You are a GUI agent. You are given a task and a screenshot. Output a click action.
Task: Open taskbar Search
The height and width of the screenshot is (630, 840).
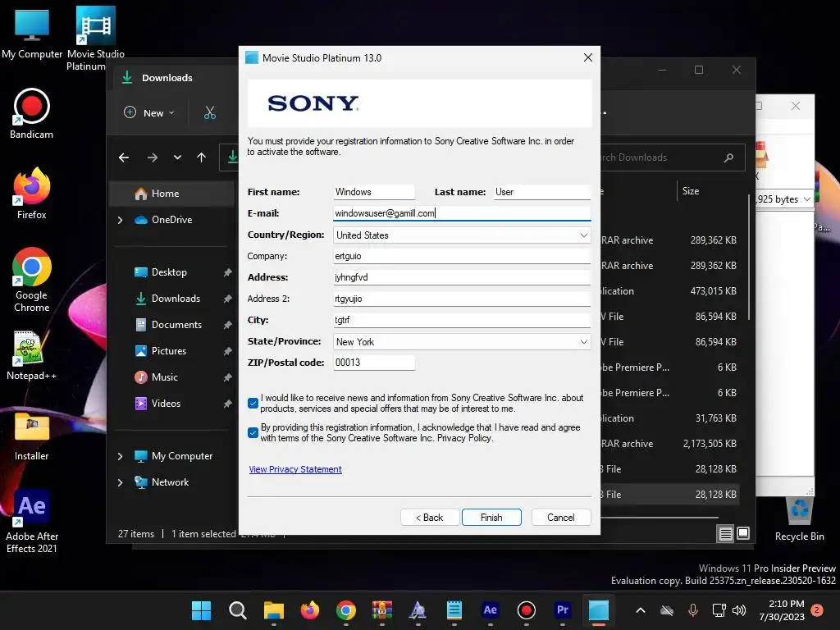pos(237,610)
